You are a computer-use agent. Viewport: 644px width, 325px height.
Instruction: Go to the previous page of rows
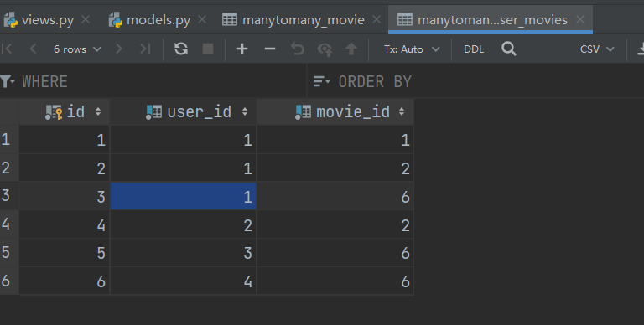click(x=34, y=49)
